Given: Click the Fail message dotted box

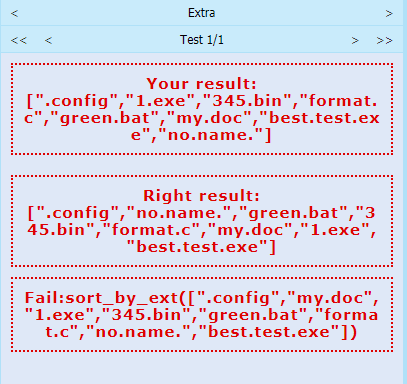Looking at the screenshot, I should coord(202,314).
